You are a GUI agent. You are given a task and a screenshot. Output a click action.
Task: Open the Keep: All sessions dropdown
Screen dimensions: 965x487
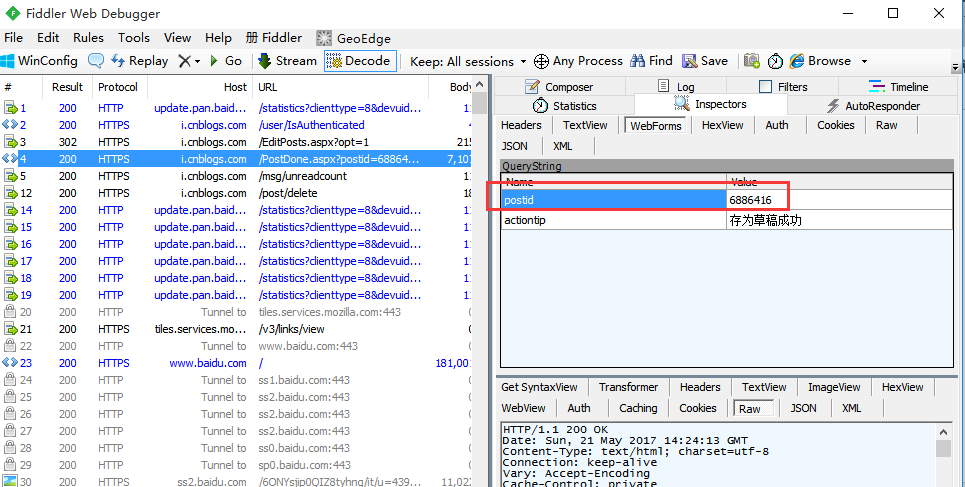(468, 62)
